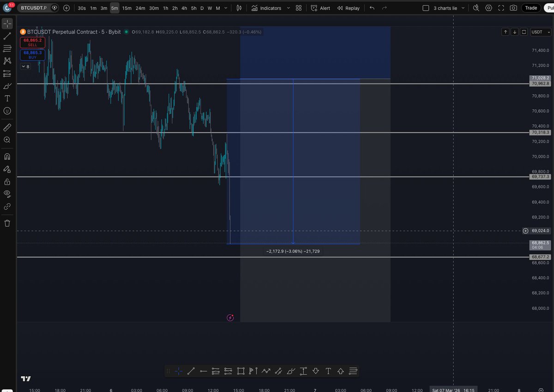Click the lightning bolt event marker
The width and height of the screenshot is (554, 392).
click(x=230, y=317)
